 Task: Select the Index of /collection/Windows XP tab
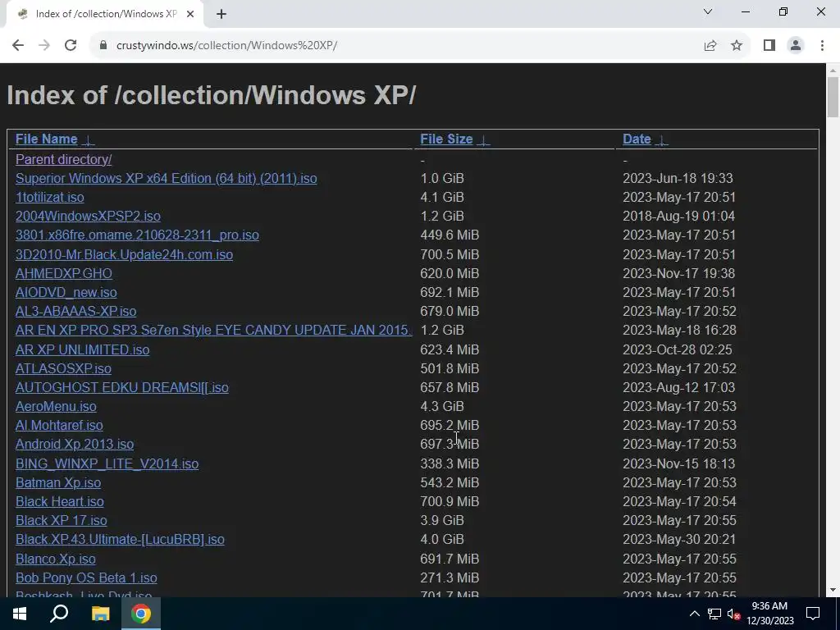[x=104, y=14]
